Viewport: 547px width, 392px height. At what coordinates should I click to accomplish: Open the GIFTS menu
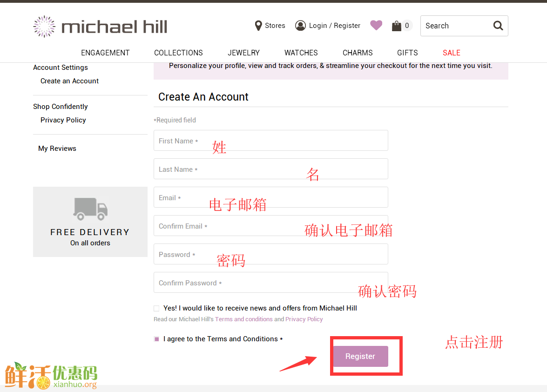pos(407,53)
